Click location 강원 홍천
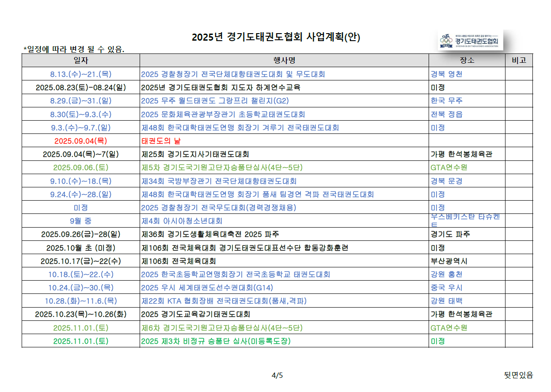Screen dimensions: 551x392 click(447, 274)
